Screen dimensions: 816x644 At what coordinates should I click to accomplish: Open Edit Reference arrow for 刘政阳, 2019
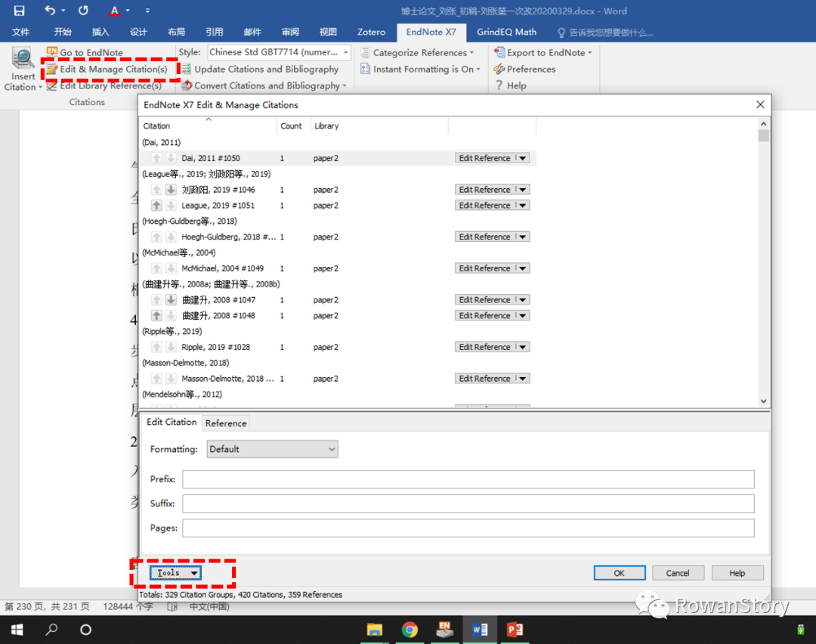click(523, 190)
